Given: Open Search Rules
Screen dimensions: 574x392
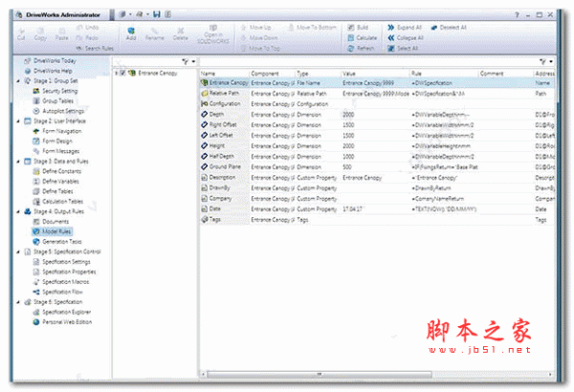Looking at the screenshot, I should [x=95, y=48].
